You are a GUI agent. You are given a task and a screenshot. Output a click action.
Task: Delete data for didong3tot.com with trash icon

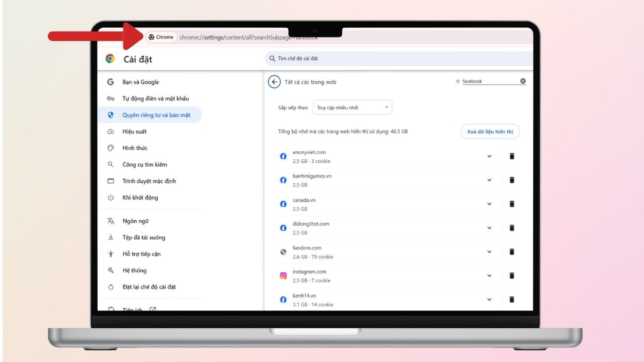click(512, 228)
